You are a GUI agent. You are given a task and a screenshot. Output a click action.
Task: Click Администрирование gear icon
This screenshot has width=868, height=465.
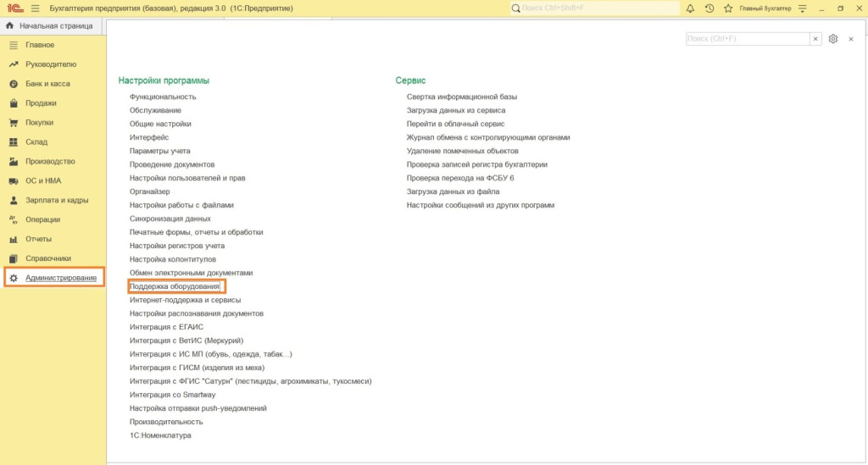14,278
